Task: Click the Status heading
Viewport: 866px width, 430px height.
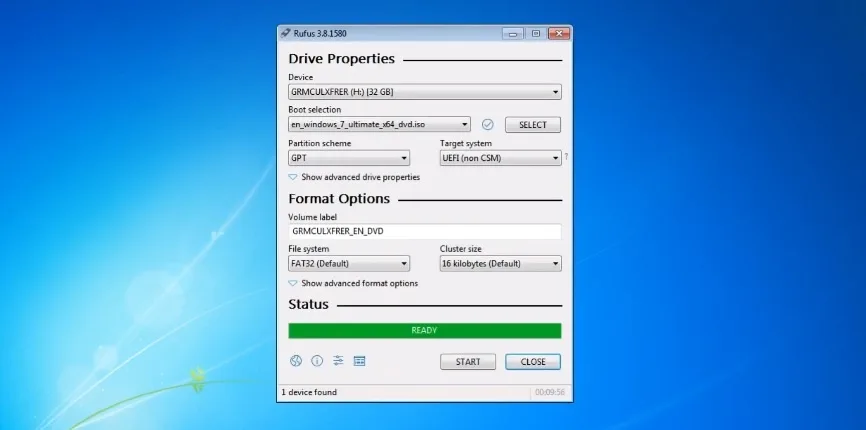Action: (x=308, y=305)
